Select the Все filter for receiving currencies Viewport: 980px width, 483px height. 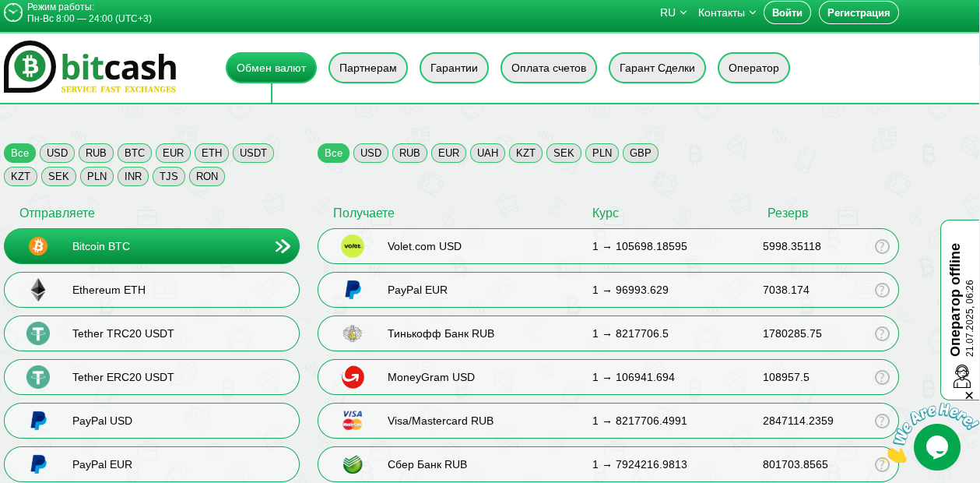click(x=333, y=153)
